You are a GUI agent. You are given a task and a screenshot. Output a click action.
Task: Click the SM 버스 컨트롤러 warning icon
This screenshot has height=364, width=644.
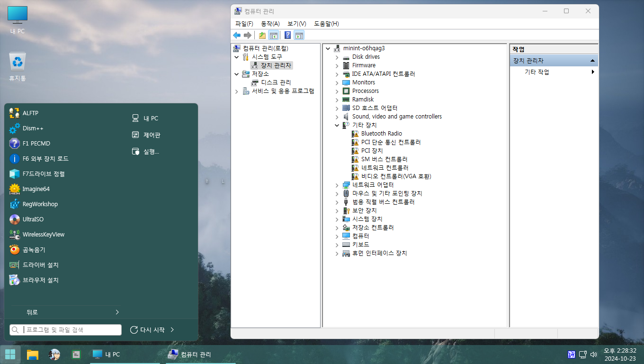(x=355, y=159)
